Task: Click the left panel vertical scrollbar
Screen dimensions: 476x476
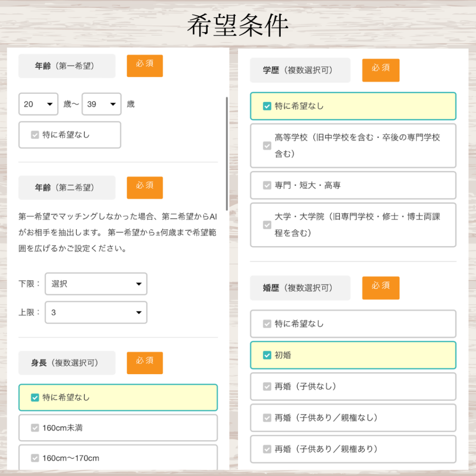Action: point(226,153)
